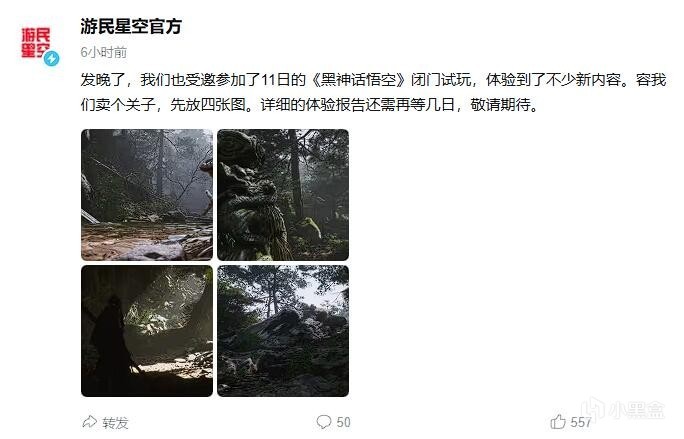Click the blue lightning verified badge
The image size is (684, 439).
[x=51, y=58]
